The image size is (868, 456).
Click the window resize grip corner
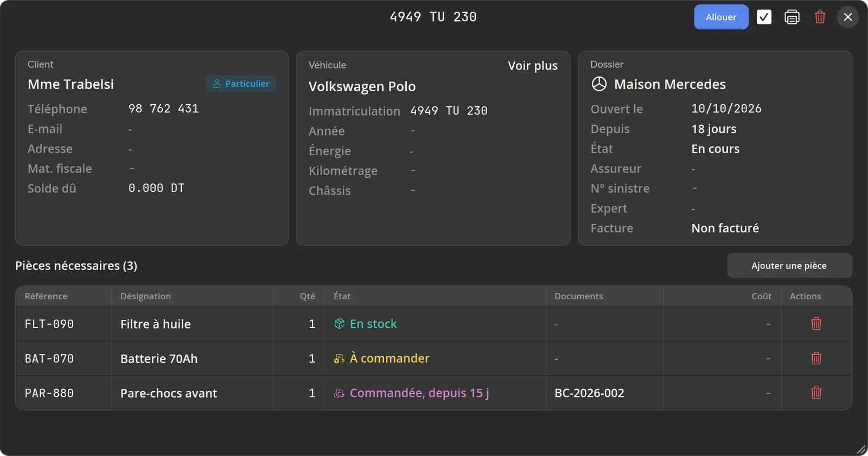tap(861, 449)
